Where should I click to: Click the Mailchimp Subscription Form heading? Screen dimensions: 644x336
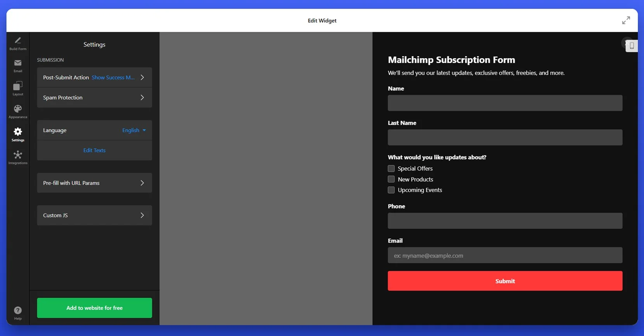coord(451,60)
